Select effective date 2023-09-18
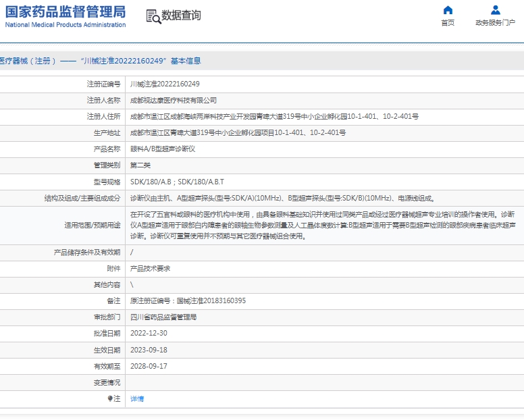 tap(149, 350)
